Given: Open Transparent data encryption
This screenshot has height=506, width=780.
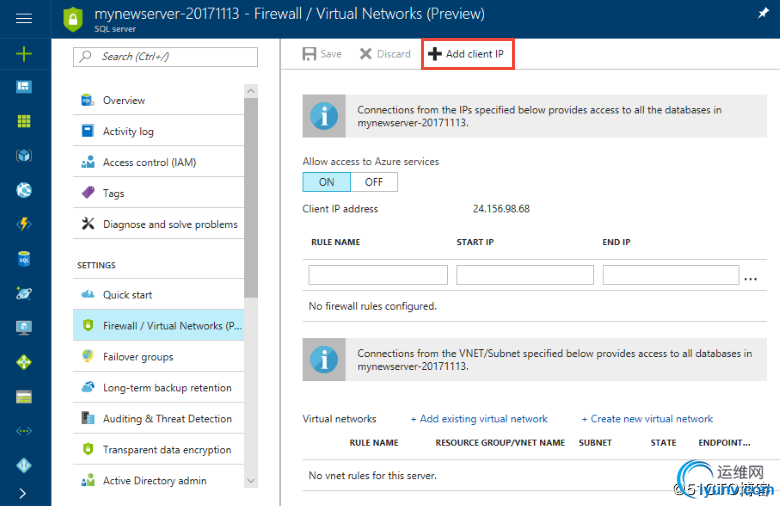Looking at the screenshot, I should pos(158,449).
